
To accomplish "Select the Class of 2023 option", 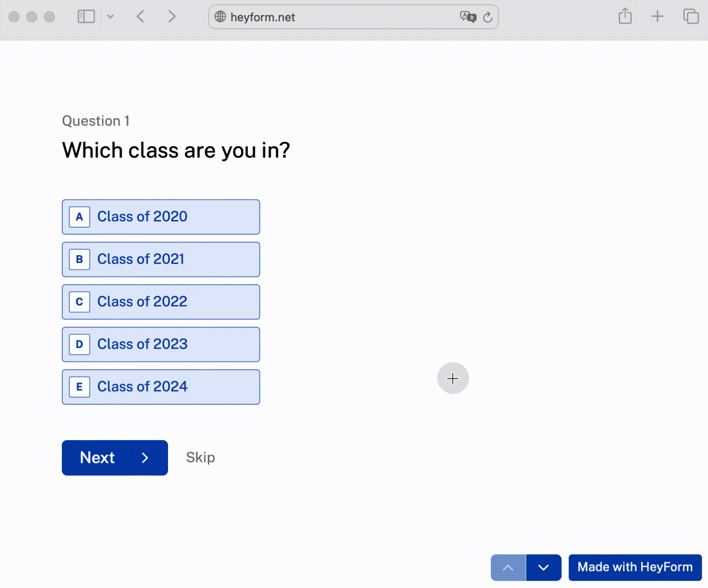I will pyautogui.click(x=161, y=345).
